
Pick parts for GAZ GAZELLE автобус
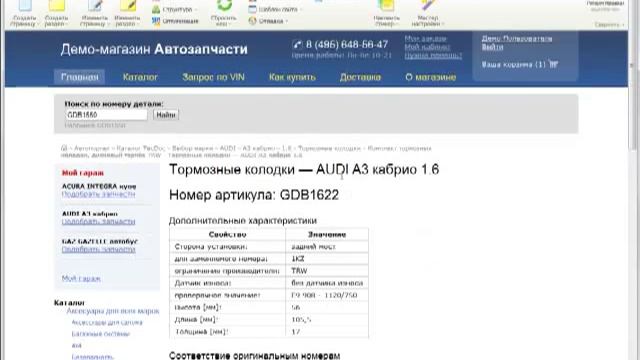(x=98, y=249)
